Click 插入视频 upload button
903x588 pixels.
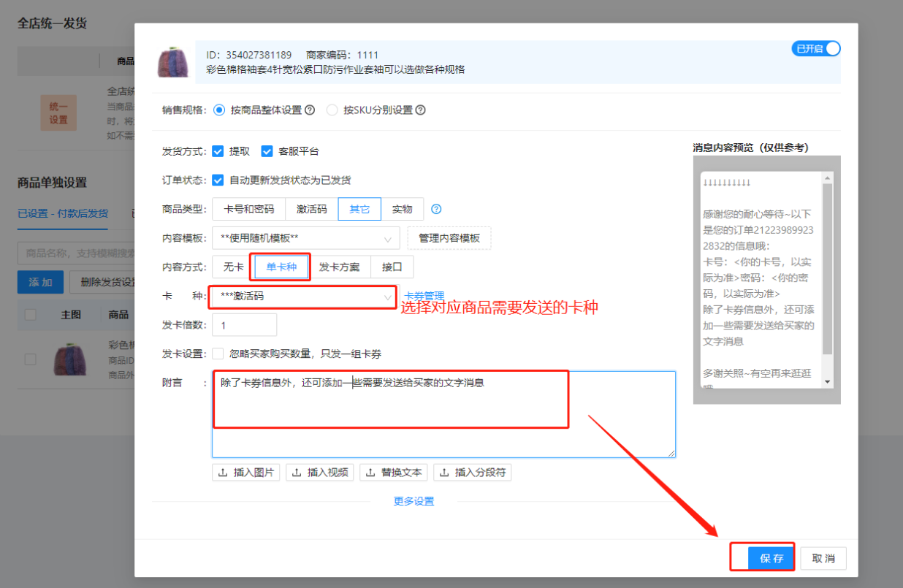click(320, 473)
